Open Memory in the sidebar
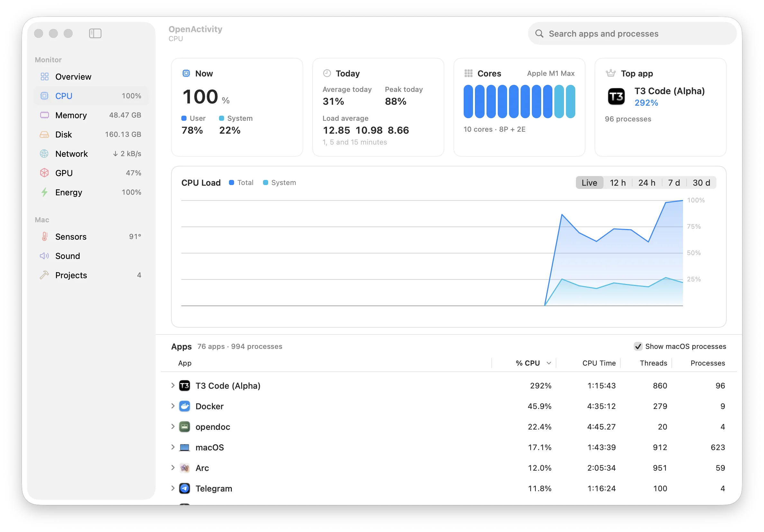Image resolution: width=764 pixels, height=532 pixels. [91, 115]
